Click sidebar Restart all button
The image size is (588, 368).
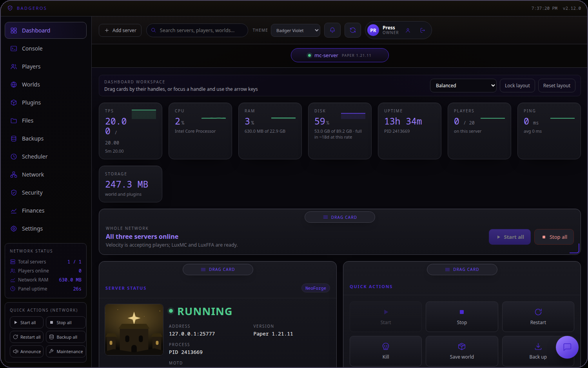(27, 337)
